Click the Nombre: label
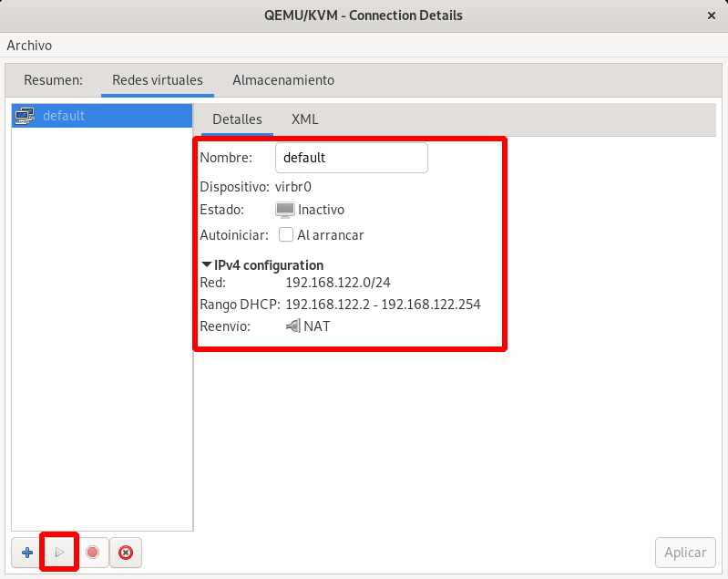Viewport: 728px width, 579px height. point(226,158)
